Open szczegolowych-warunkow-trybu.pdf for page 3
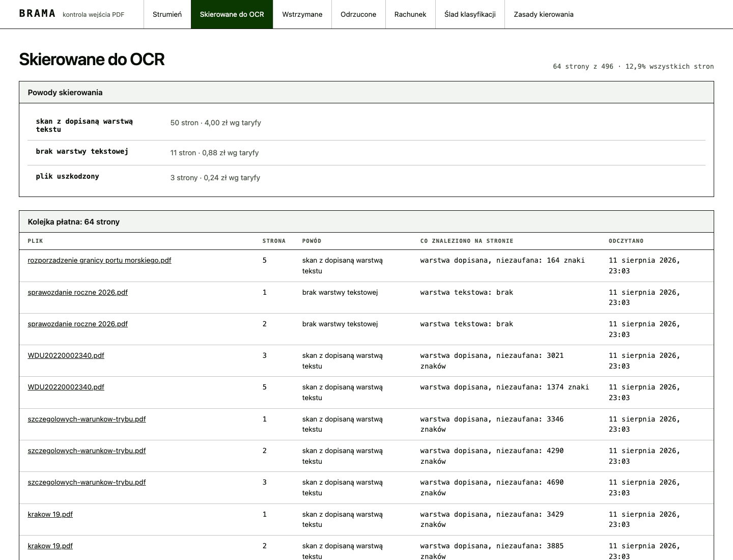Viewport: 733px width, 560px height. pyautogui.click(x=87, y=482)
